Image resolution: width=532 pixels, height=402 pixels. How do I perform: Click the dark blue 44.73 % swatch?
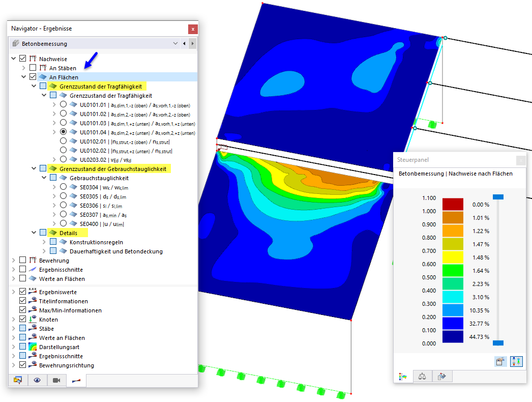[x=453, y=336]
